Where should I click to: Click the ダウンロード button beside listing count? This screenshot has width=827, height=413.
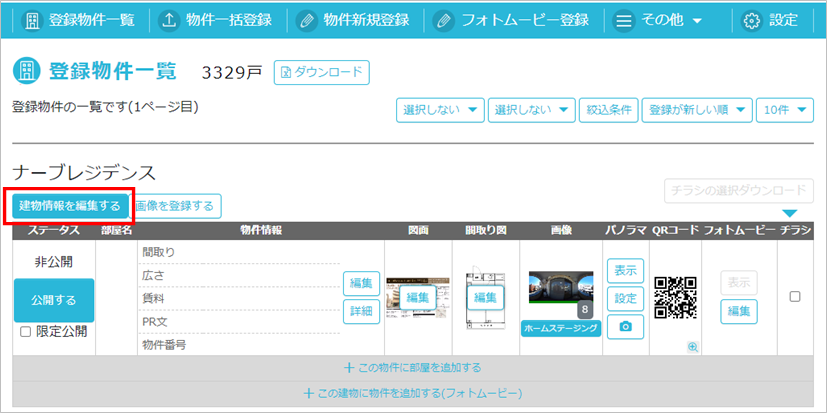(x=321, y=73)
